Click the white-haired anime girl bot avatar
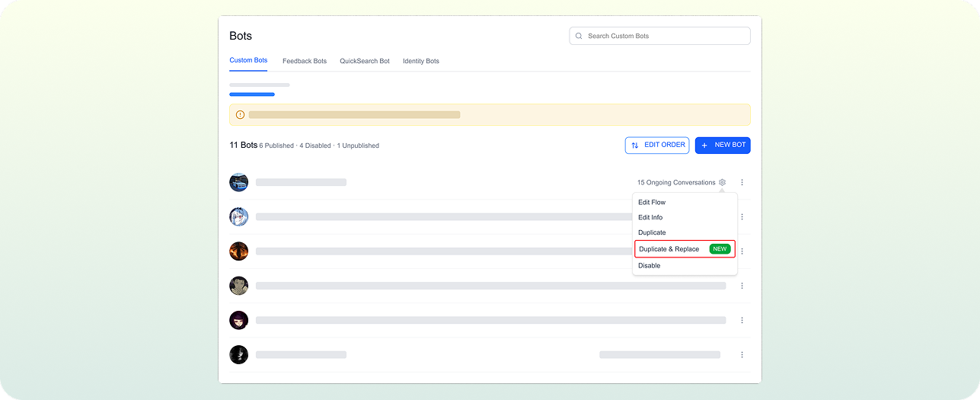Image resolution: width=980 pixels, height=400 pixels. pos(239,217)
